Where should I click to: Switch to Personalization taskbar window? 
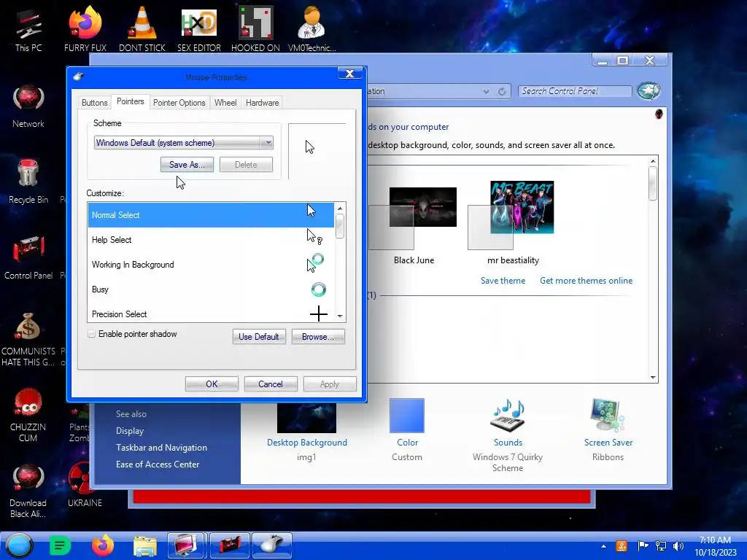coord(186,545)
